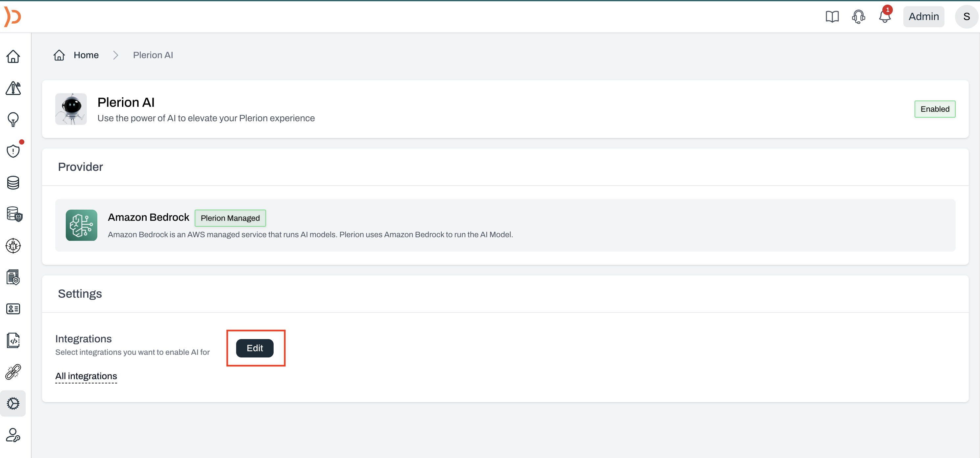Click Edit button for Integrations

[x=255, y=348]
